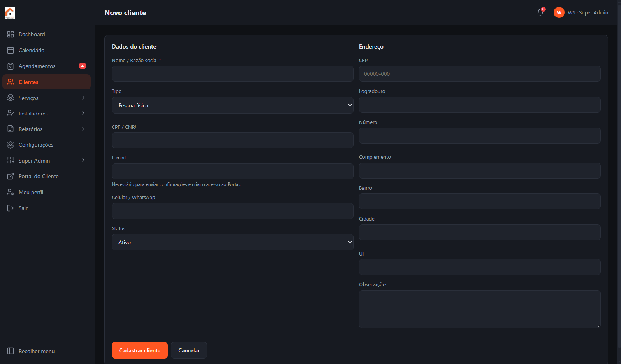Click the orange W user avatar
This screenshot has height=364, width=621.
[x=559, y=12]
